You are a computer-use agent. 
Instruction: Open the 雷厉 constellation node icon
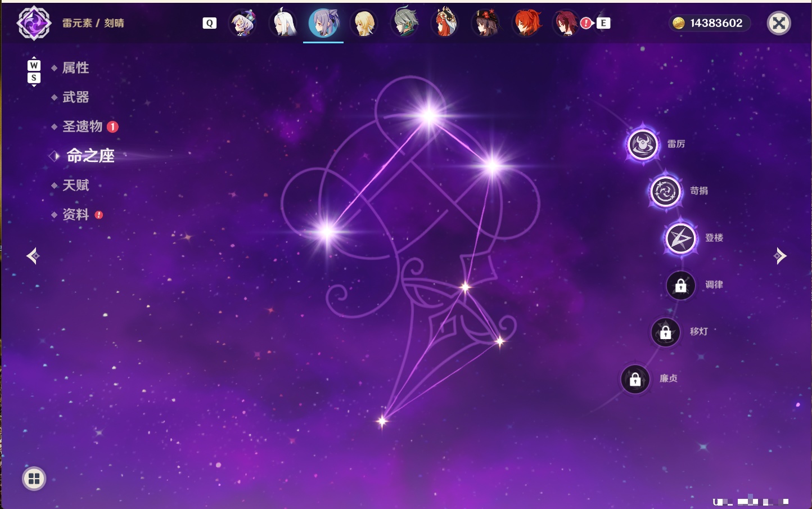(643, 145)
